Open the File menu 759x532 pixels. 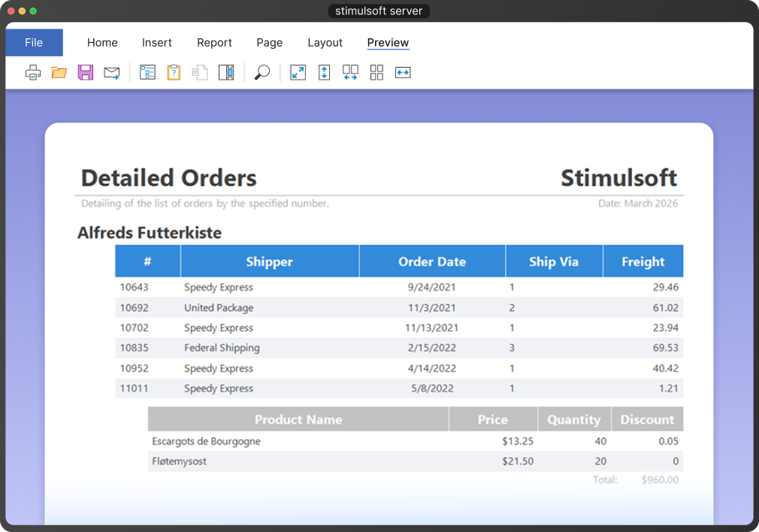tap(34, 43)
